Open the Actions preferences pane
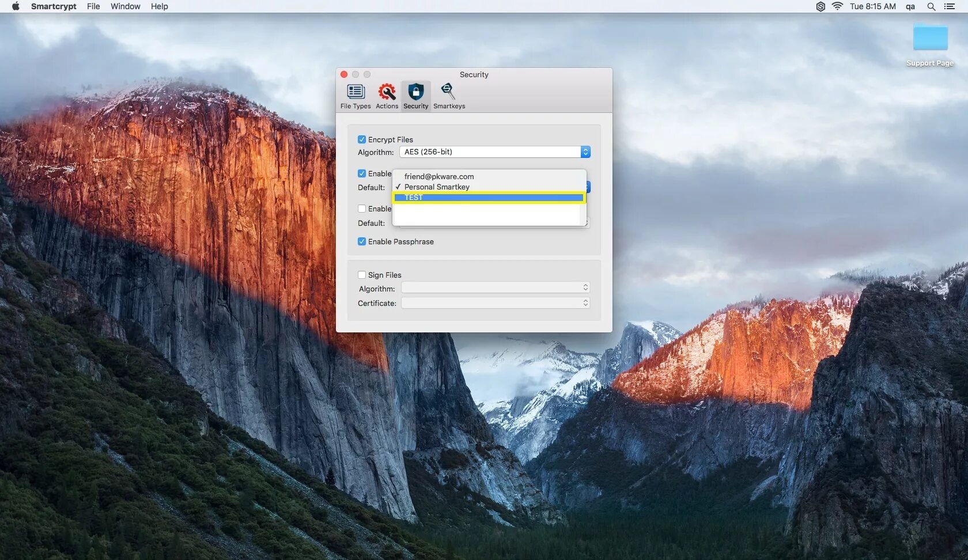 tap(387, 96)
